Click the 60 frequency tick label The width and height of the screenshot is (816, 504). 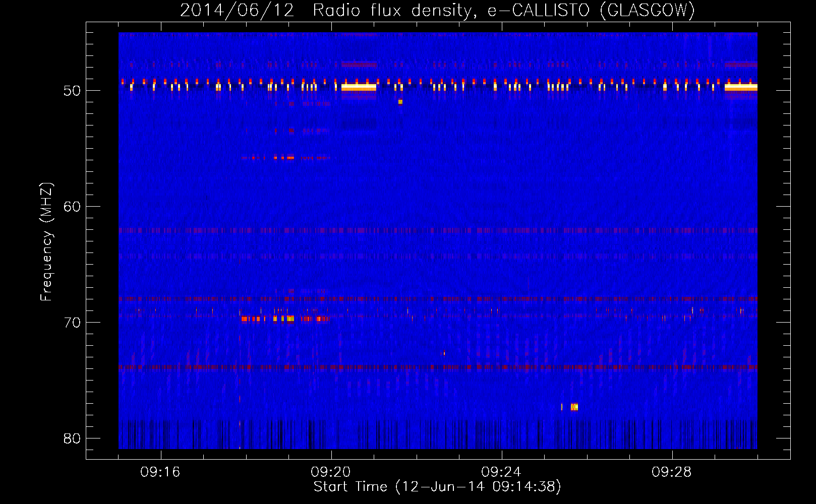coord(72,207)
